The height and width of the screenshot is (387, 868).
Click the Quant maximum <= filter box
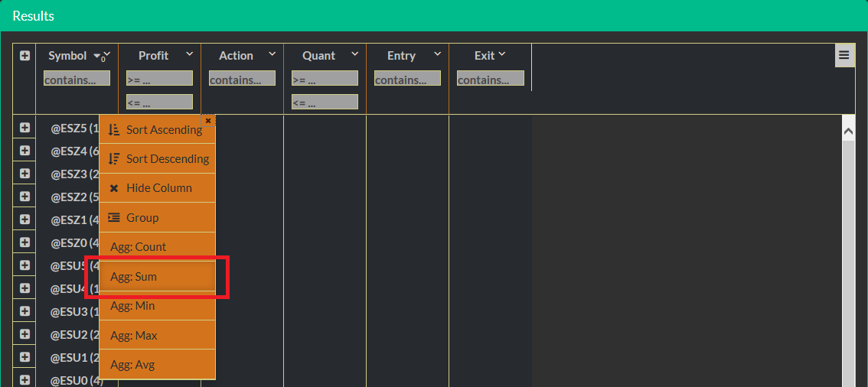325,102
